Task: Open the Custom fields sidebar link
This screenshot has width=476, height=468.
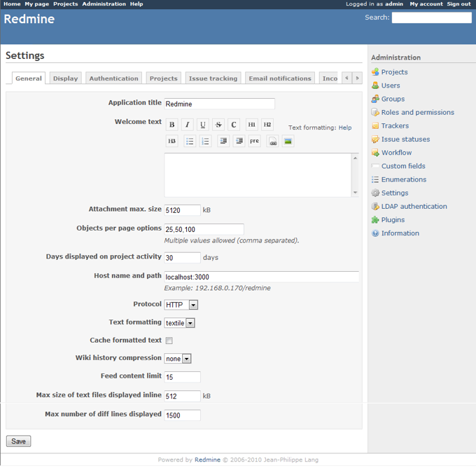Action: pyautogui.click(x=403, y=166)
